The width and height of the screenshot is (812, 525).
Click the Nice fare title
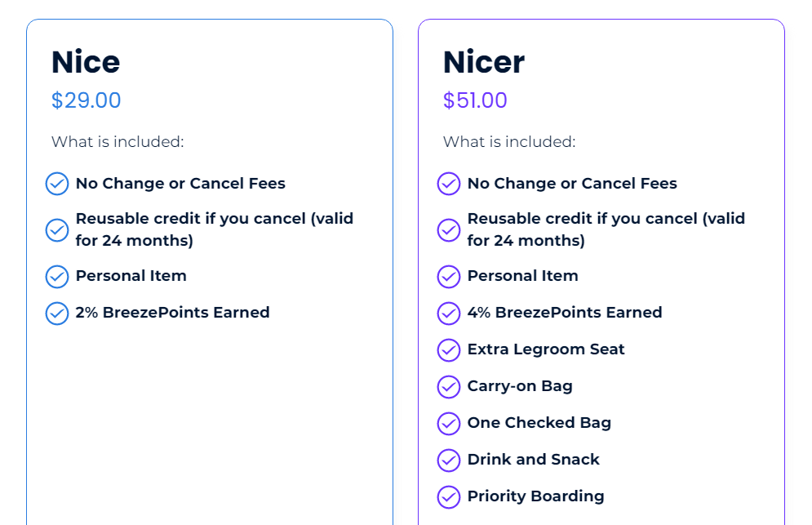click(x=86, y=62)
